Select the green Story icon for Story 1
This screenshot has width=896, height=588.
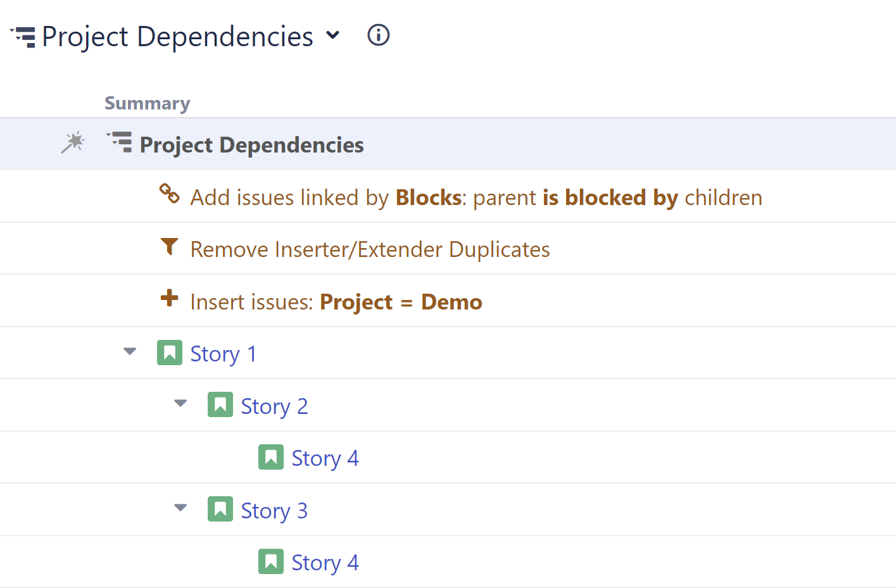[169, 353]
